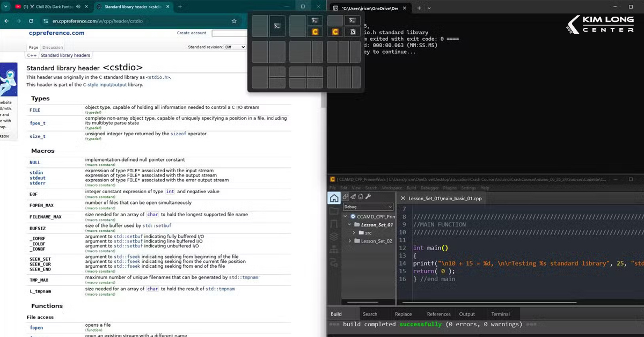The image size is (644, 337).
Task: Collapse the Lesson_Set_01 project node
Action: coord(349,225)
